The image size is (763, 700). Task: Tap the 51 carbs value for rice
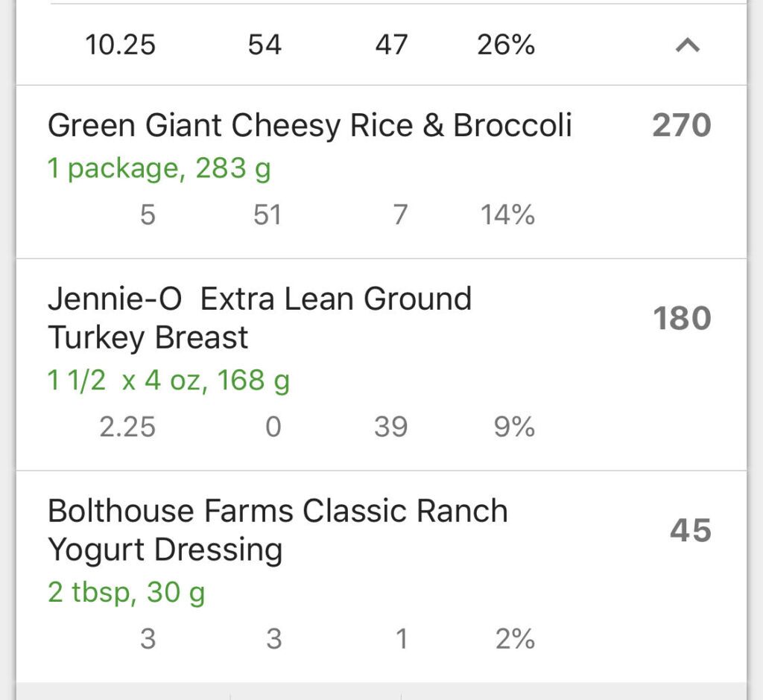click(267, 214)
